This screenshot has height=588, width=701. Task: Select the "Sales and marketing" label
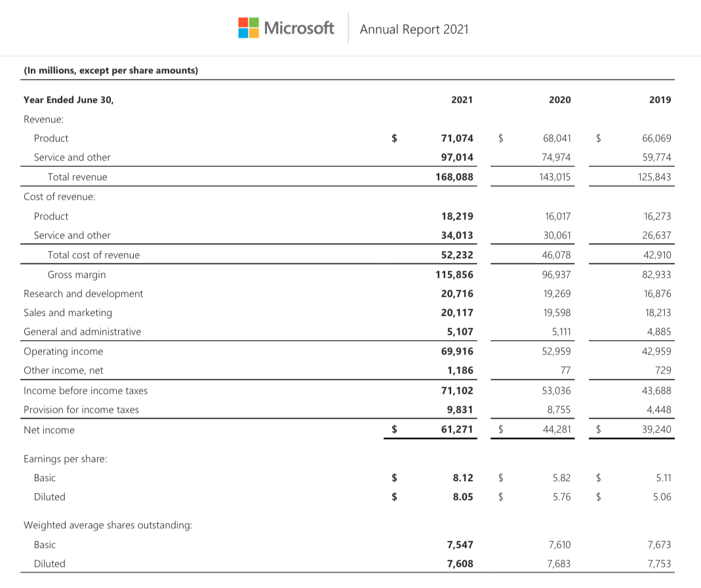[68, 313]
